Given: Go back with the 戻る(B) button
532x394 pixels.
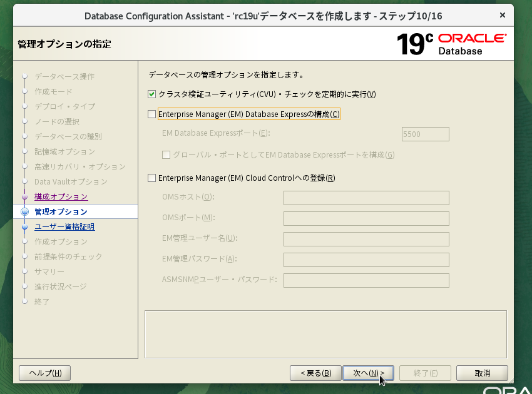Looking at the screenshot, I should click(x=315, y=373).
